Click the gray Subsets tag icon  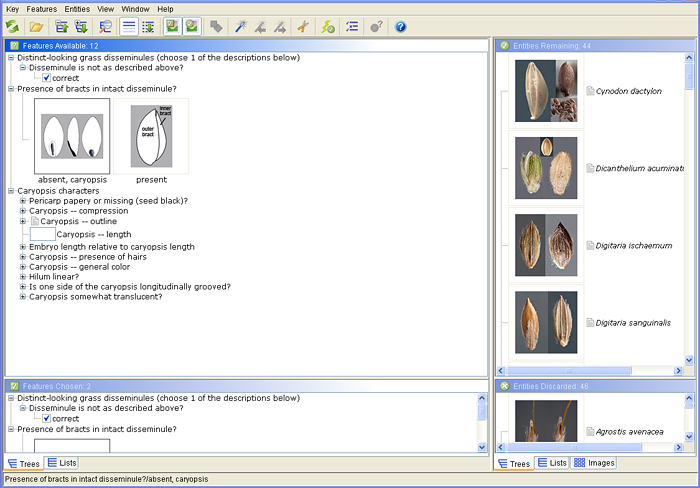tap(216, 27)
